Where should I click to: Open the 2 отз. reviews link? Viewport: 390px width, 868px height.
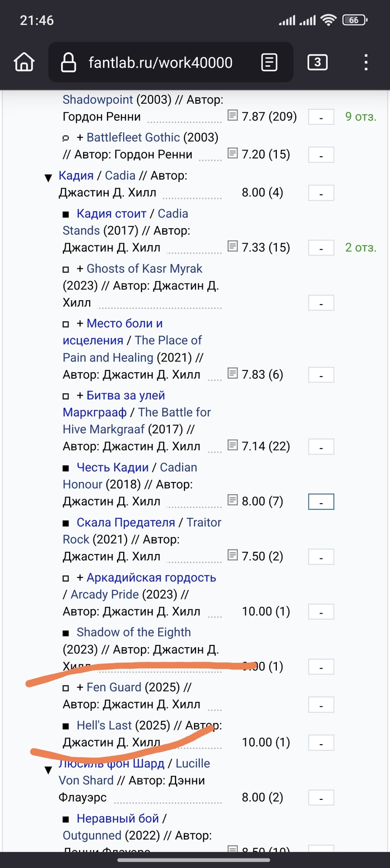pos(360,247)
